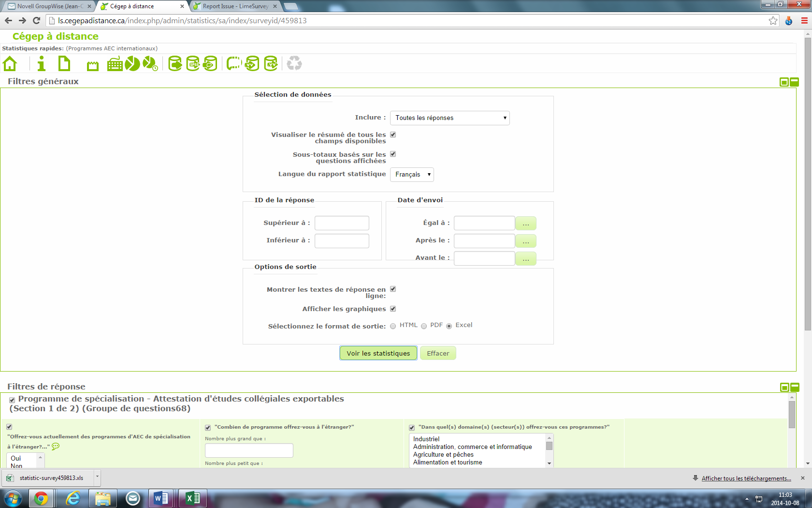Click the 'Cégep à distance' site title
Image resolution: width=812 pixels, height=508 pixels.
click(x=56, y=36)
